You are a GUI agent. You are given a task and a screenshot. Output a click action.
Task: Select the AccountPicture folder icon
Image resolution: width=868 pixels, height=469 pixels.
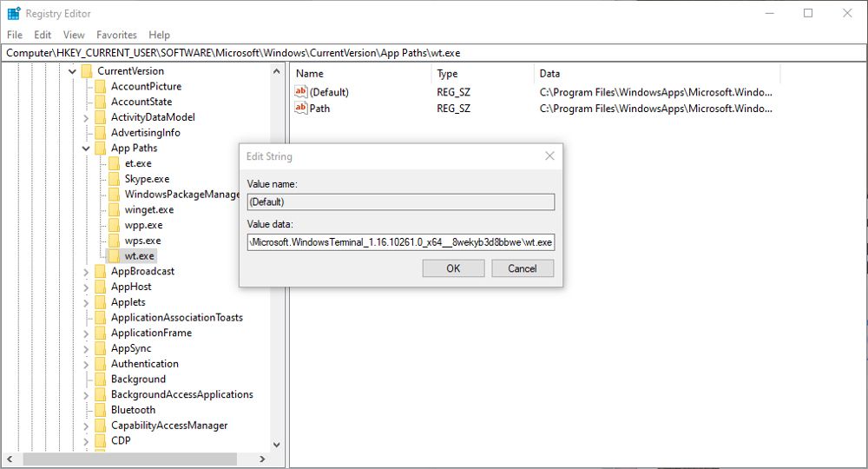tap(100, 86)
